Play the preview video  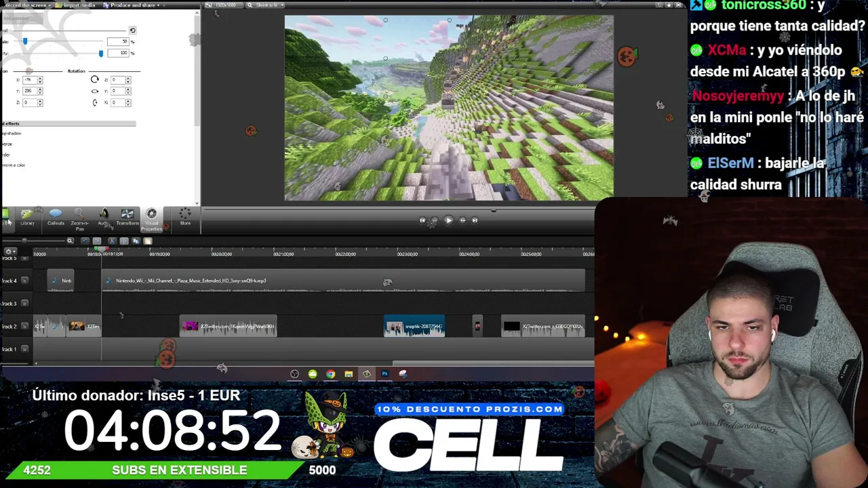coord(448,220)
